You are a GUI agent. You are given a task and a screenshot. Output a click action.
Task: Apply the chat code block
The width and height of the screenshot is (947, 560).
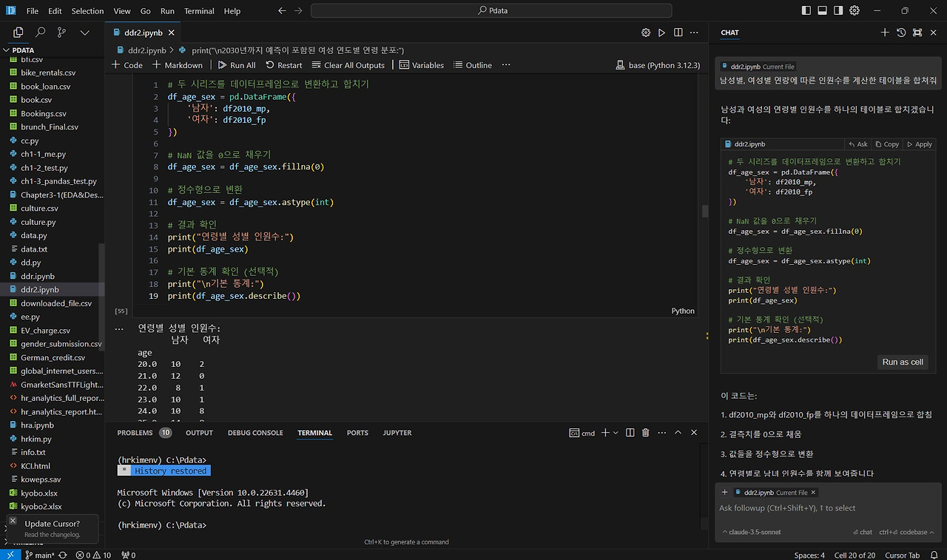[x=920, y=144]
